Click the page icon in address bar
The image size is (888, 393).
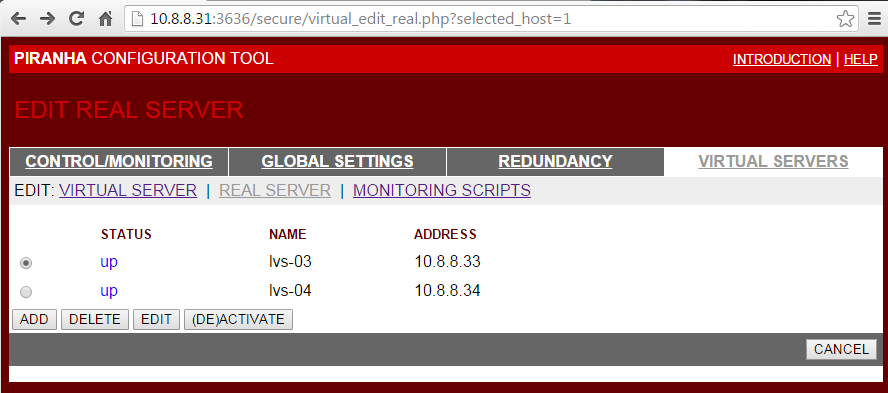[137, 19]
